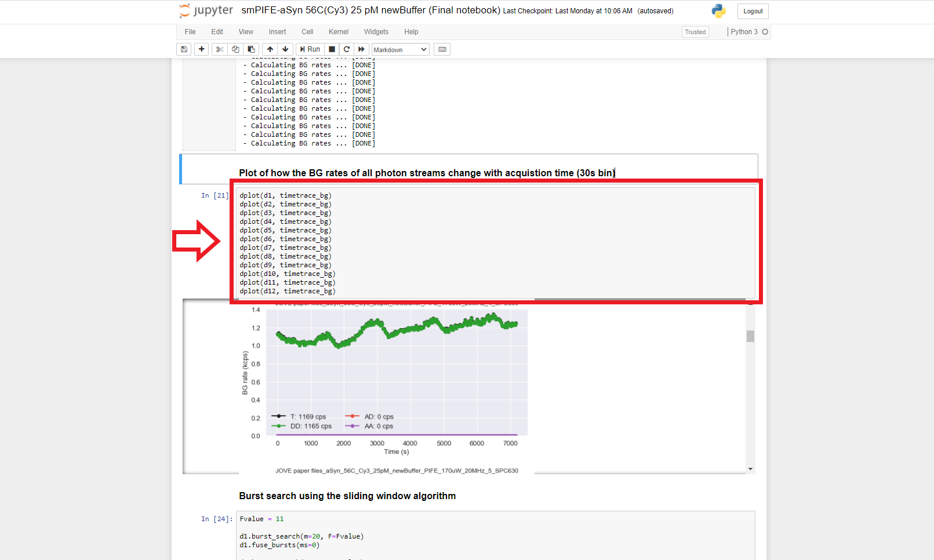The height and width of the screenshot is (560, 934).
Task: Open the cell type Markdown dropdown
Action: (400, 50)
